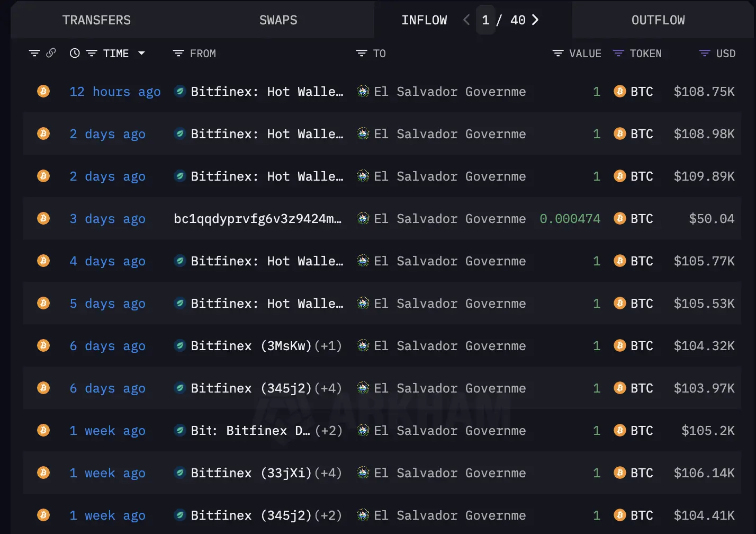Click the current page number field
Image resolution: width=756 pixels, height=534 pixels.
coord(485,20)
